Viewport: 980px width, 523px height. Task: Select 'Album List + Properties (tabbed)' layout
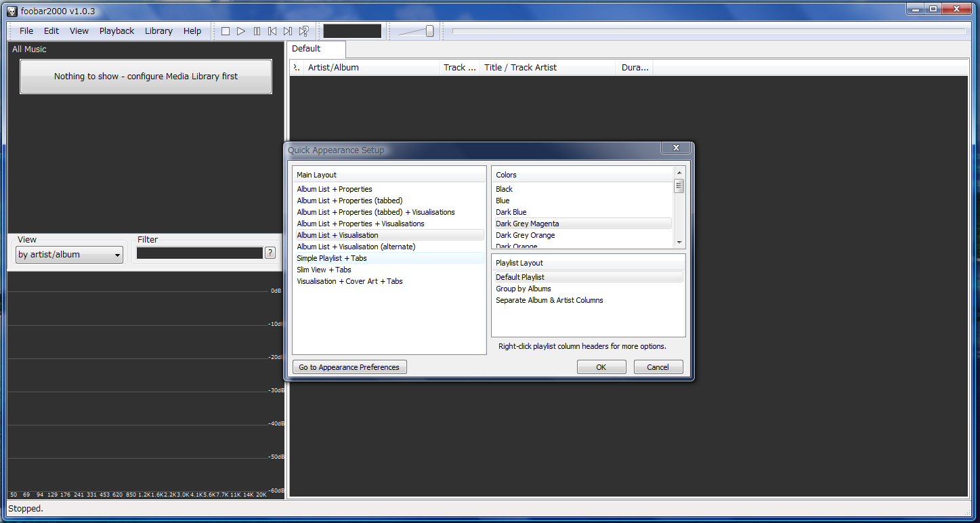(389, 201)
